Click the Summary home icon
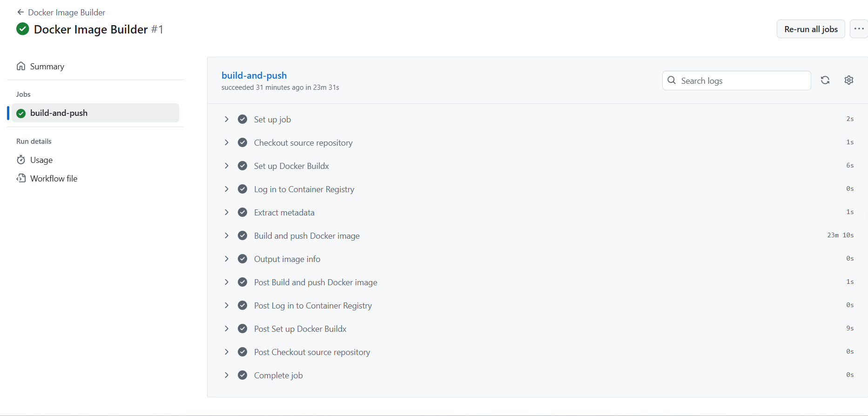 tap(21, 66)
